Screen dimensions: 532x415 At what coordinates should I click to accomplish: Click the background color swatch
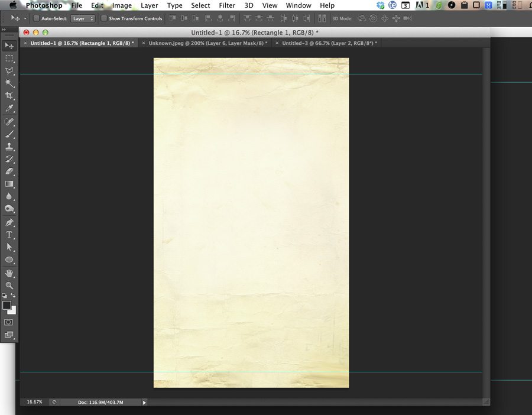click(x=13, y=310)
